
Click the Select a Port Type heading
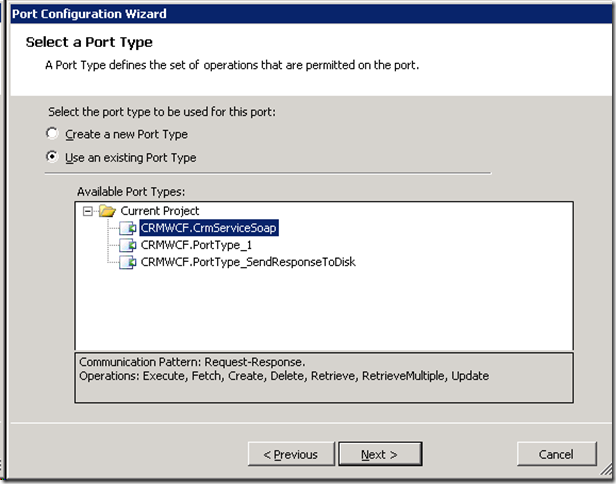click(89, 42)
